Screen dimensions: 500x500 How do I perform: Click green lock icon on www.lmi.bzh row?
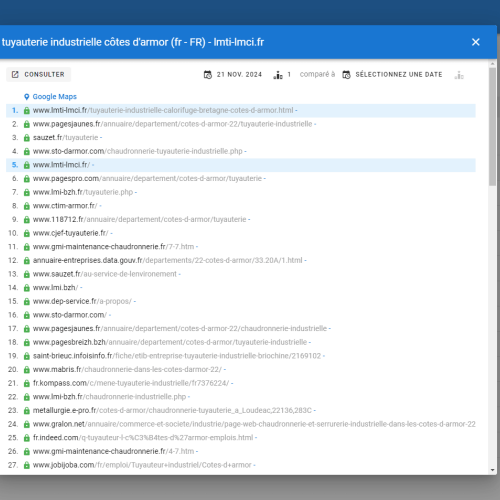pyautogui.click(x=27, y=288)
